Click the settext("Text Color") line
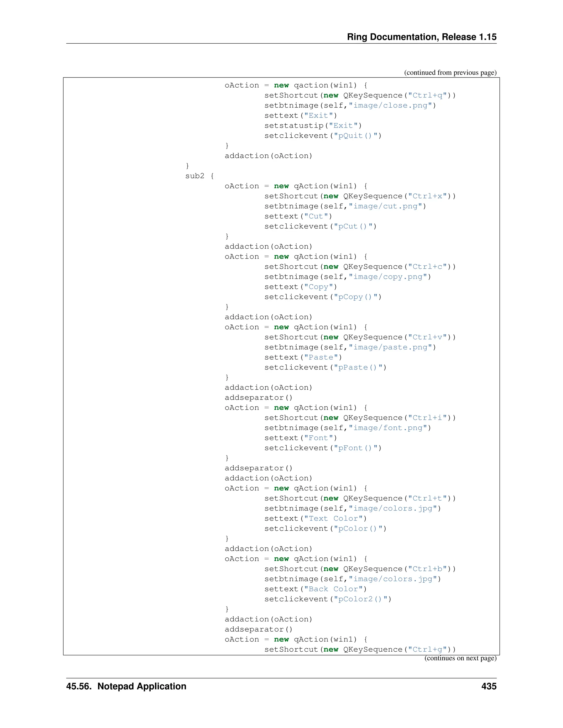 tap(315, 519)
